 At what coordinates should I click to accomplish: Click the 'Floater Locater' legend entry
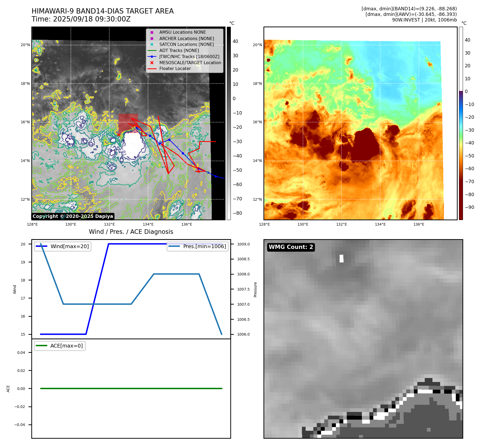point(175,69)
